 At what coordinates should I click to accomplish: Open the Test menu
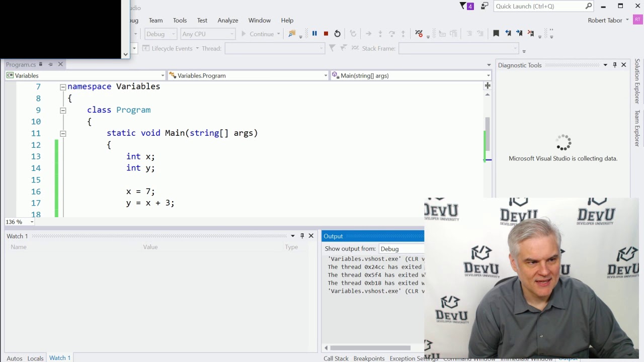click(x=202, y=20)
